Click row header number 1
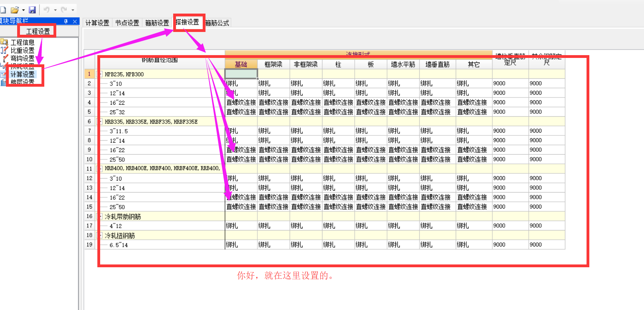644x310 pixels. 89,74
